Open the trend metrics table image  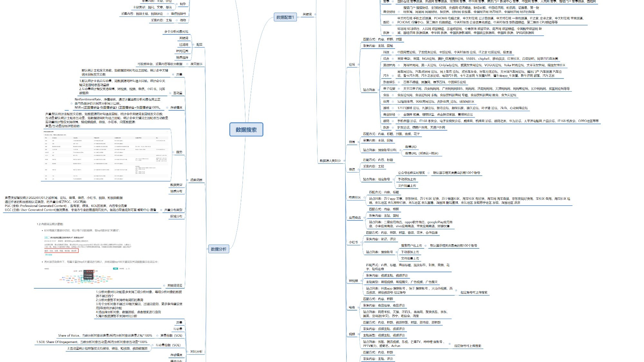(x=106, y=155)
